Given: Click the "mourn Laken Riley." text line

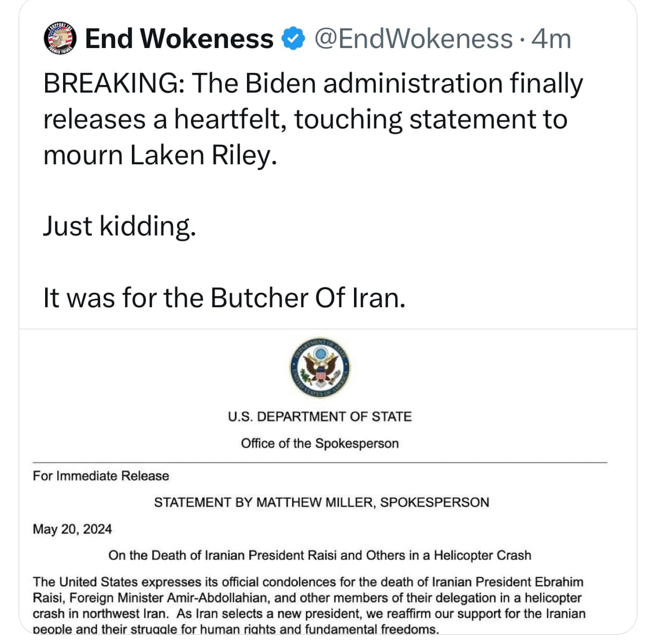Looking at the screenshot, I should click(x=160, y=155).
